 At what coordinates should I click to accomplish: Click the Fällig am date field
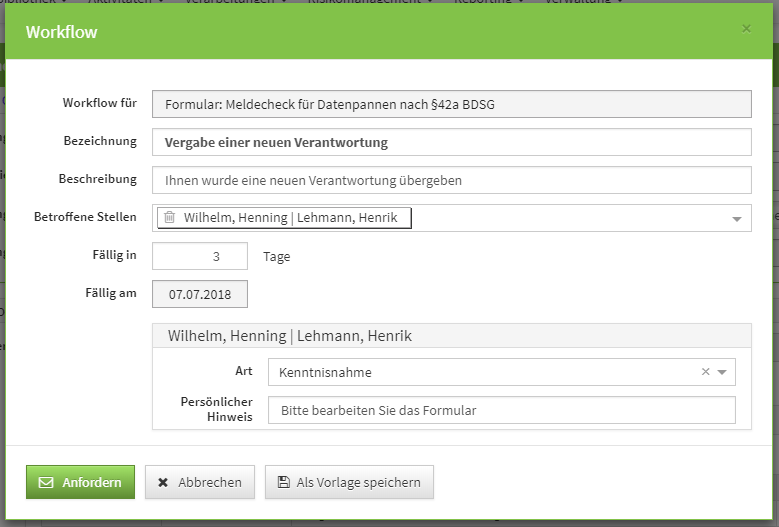[200, 294]
